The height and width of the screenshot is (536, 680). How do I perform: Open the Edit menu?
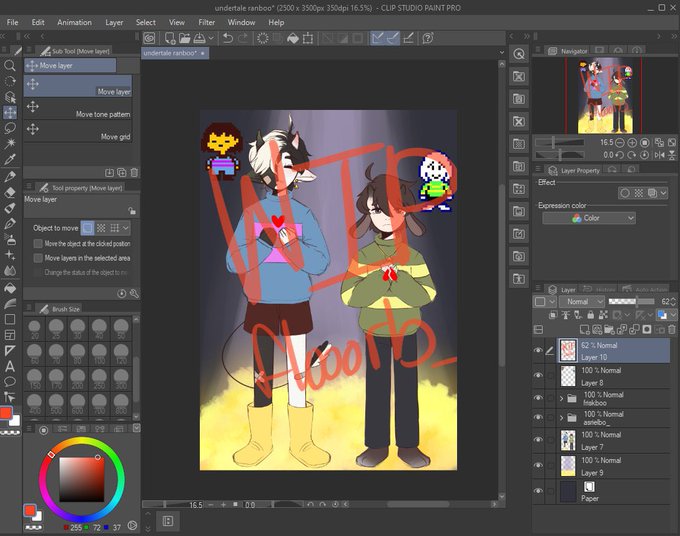point(38,22)
